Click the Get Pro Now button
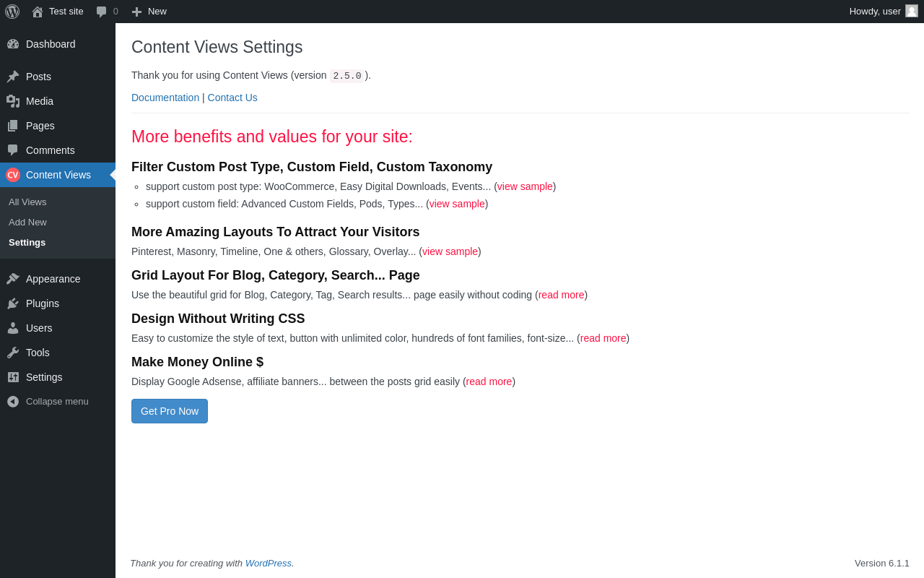The image size is (924, 578). pyautogui.click(x=170, y=411)
